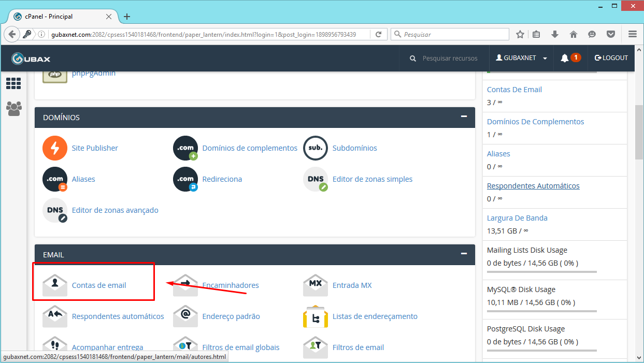Open the Redireciona domain icon

pos(185,179)
